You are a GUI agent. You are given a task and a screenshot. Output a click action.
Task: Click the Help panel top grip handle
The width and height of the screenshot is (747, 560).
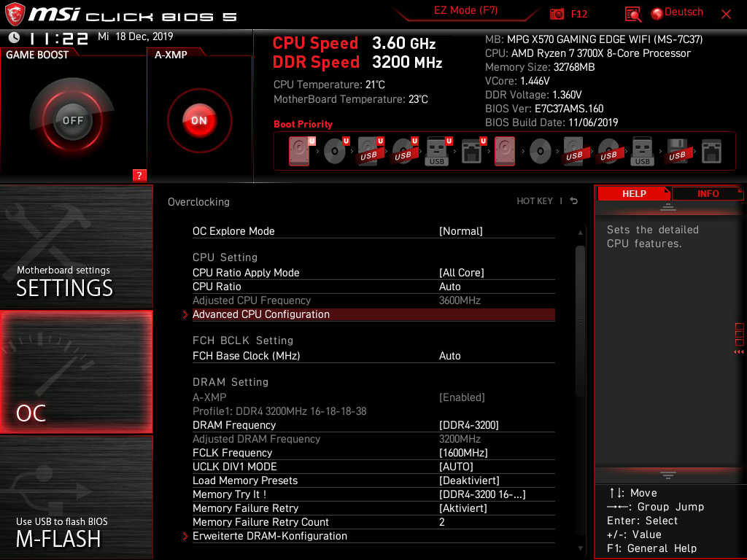[x=668, y=207]
